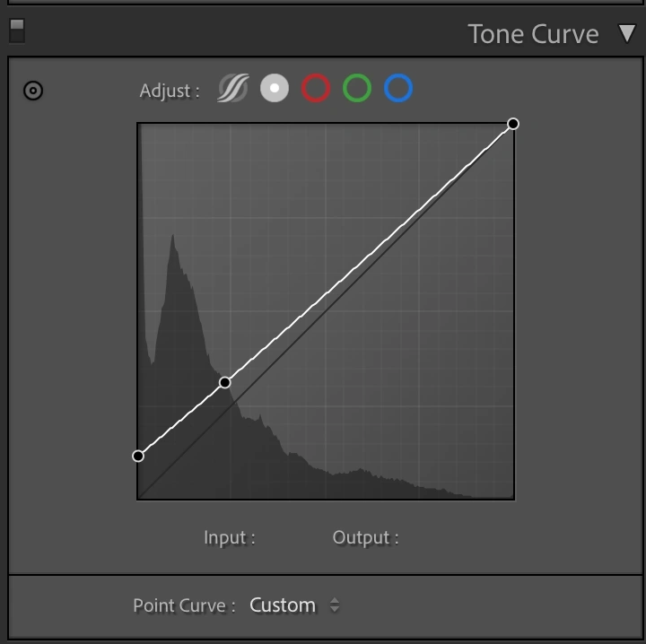The width and height of the screenshot is (646, 644).
Task: Toggle the Tone Curve panel switch
Action: [16, 31]
